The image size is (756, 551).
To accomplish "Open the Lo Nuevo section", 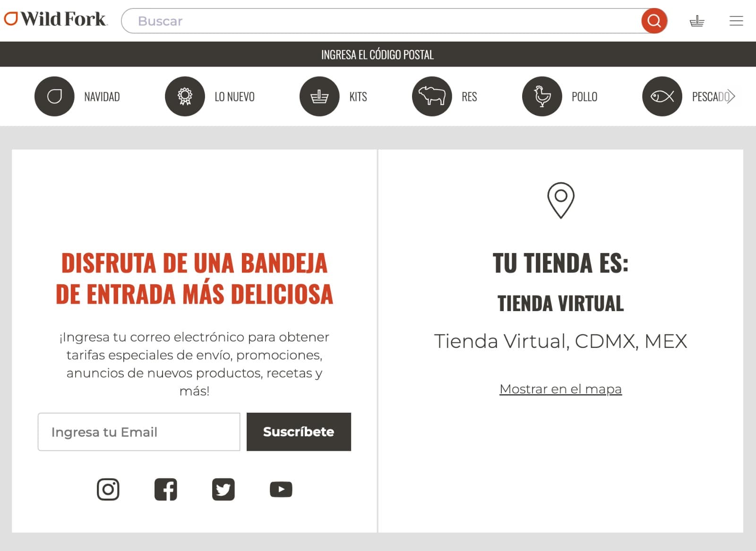I will [x=184, y=96].
